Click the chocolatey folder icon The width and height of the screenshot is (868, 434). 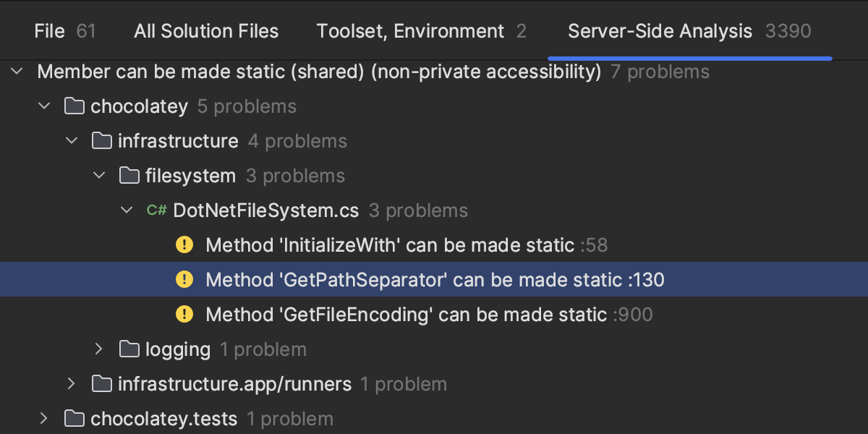pos(74,106)
